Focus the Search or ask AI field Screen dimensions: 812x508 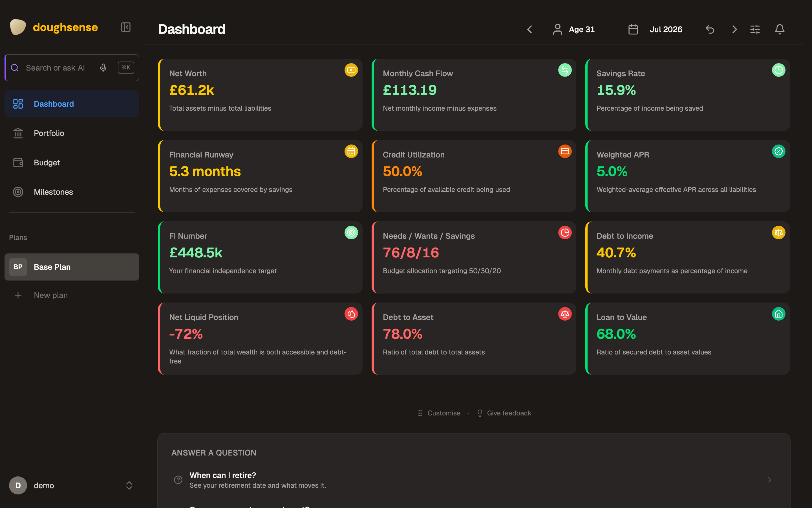[72, 68]
